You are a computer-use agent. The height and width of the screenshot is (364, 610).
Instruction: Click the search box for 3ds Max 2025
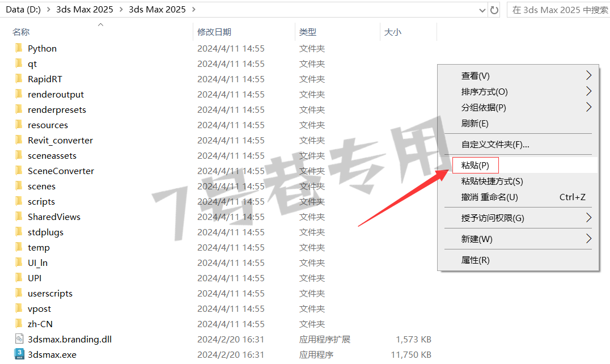(x=558, y=10)
